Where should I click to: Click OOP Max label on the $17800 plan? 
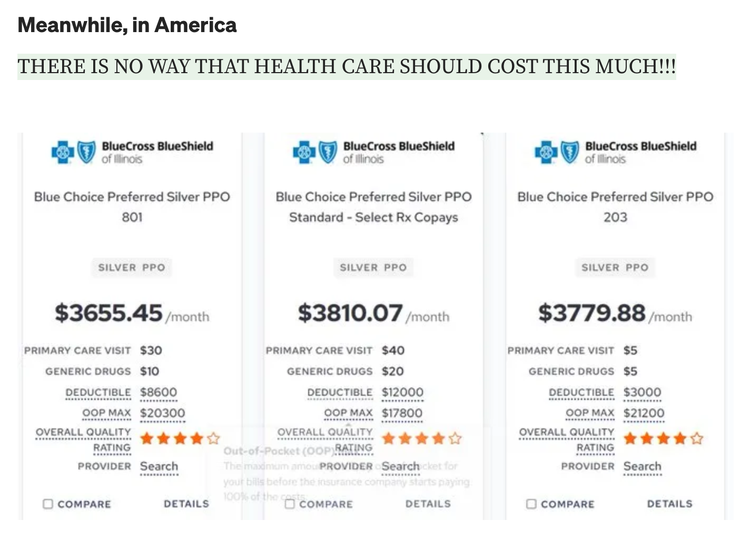click(x=348, y=413)
